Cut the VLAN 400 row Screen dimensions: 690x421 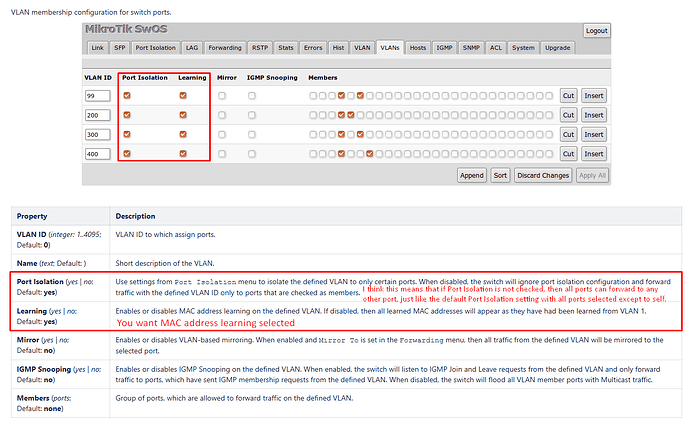point(568,154)
